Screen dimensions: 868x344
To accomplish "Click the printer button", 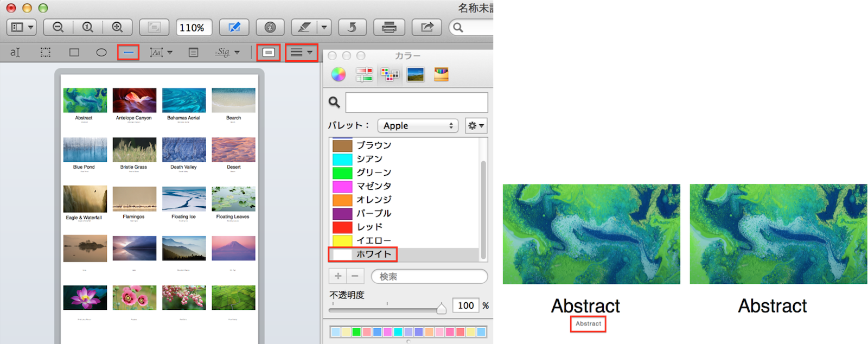I will 389,27.
